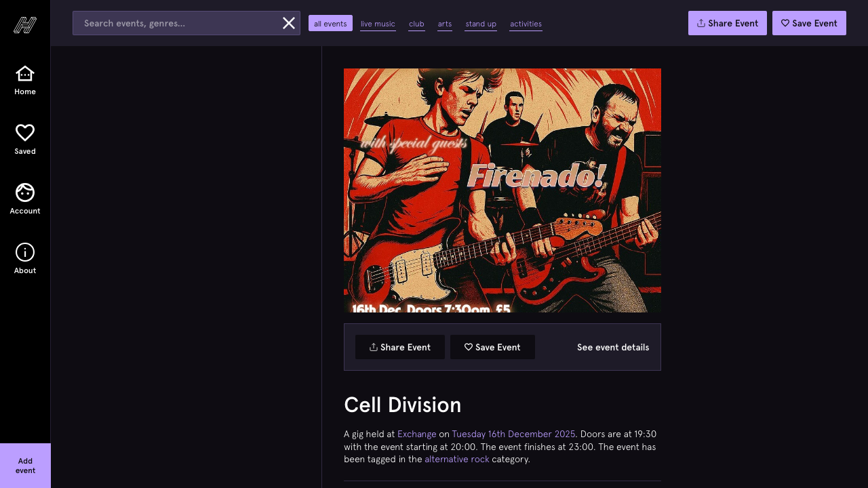This screenshot has height=488, width=868.
Task: Clear the search field using the X icon
Action: point(289,23)
